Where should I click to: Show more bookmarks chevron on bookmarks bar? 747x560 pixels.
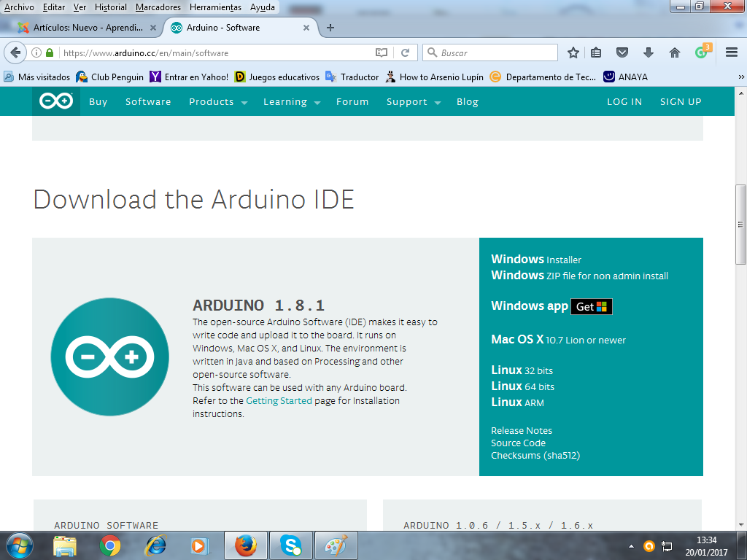click(741, 77)
